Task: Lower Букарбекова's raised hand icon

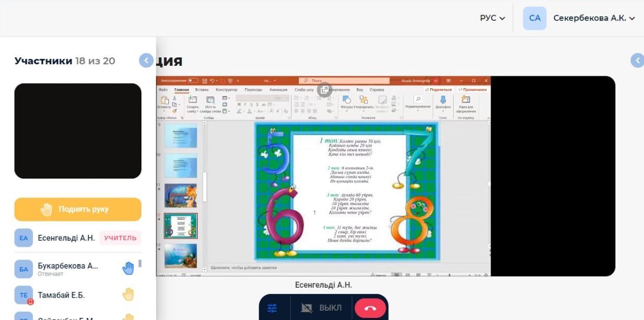Action: coord(128,268)
